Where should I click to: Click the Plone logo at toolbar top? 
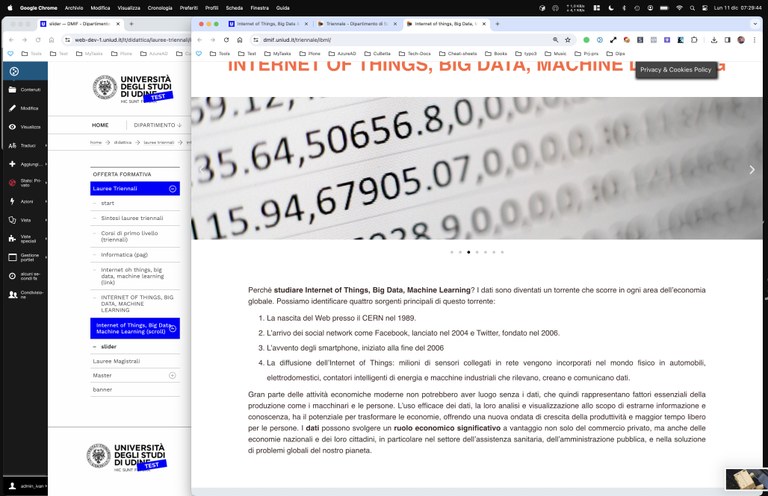[x=14, y=71]
